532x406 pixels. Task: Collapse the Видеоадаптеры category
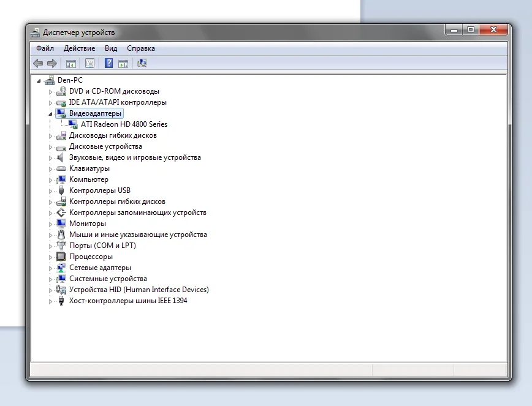[x=50, y=115]
